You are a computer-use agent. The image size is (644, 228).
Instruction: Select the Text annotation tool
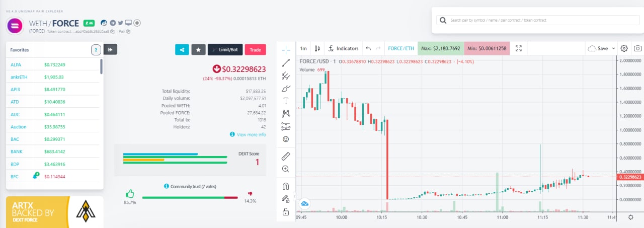point(286,101)
